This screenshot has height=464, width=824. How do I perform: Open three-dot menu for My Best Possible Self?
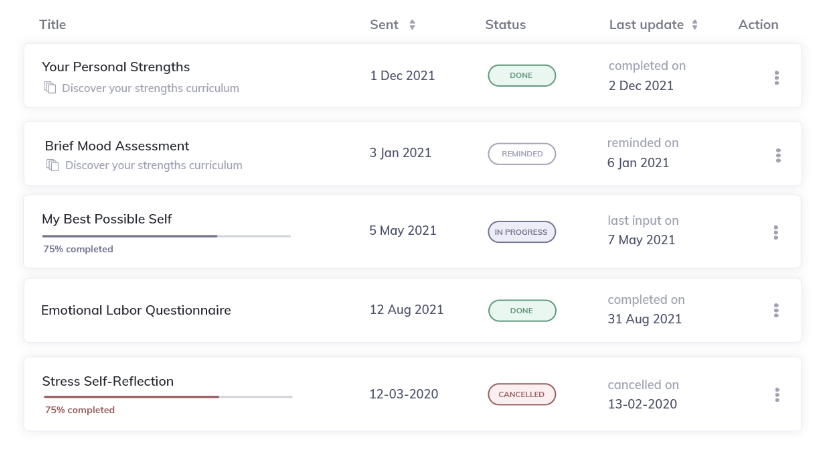tap(776, 232)
